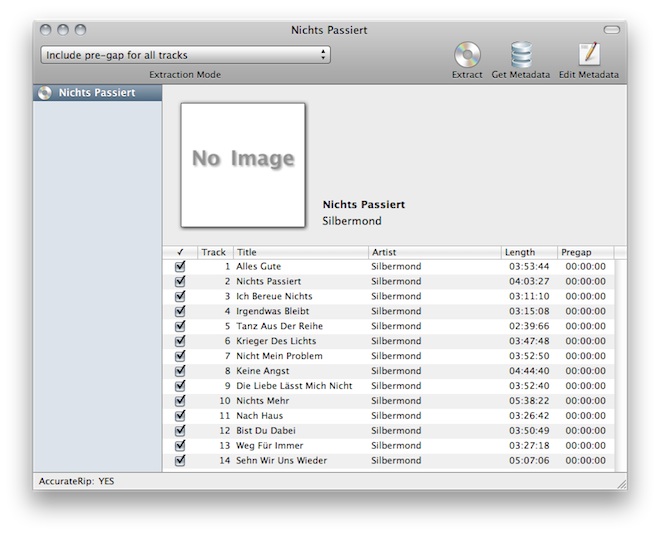Open the Extraction Mode dropdown
Screen dimensions: 660x535
click(185, 55)
